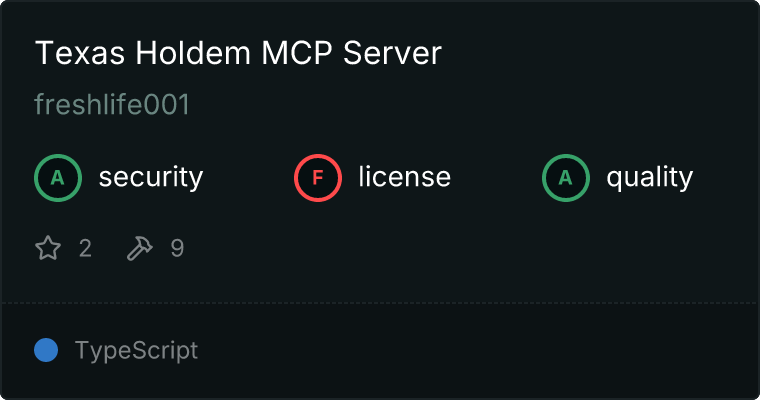Click the tools count number 9
Image resolution: width=760 pixels, height=400 pixels.
point(177,248)
